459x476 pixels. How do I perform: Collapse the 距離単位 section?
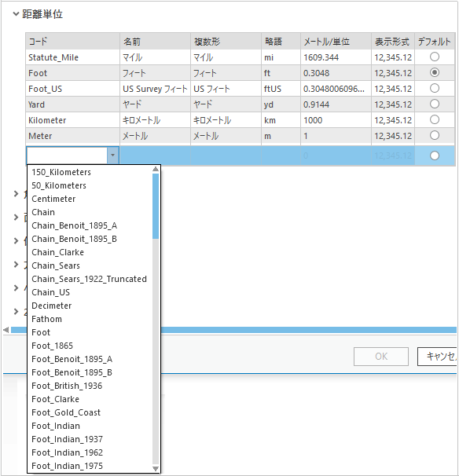[16, 14]
